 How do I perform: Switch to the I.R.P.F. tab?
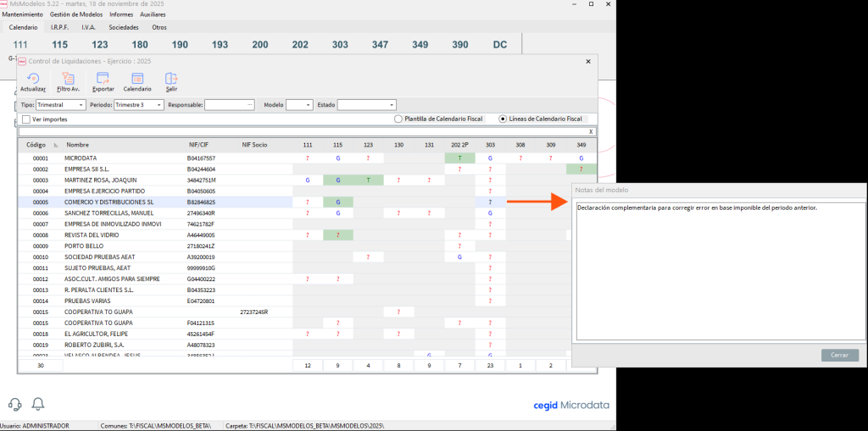[x=59, y=27]
